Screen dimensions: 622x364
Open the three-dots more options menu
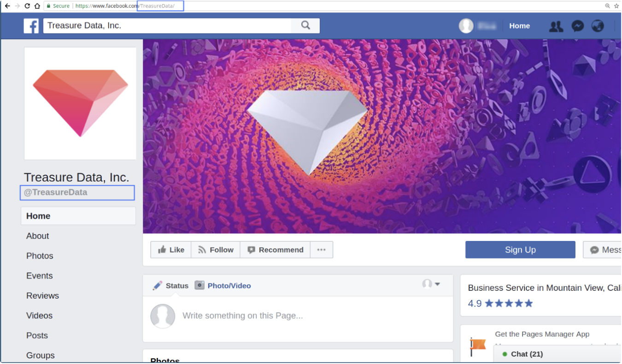point(321,250)
